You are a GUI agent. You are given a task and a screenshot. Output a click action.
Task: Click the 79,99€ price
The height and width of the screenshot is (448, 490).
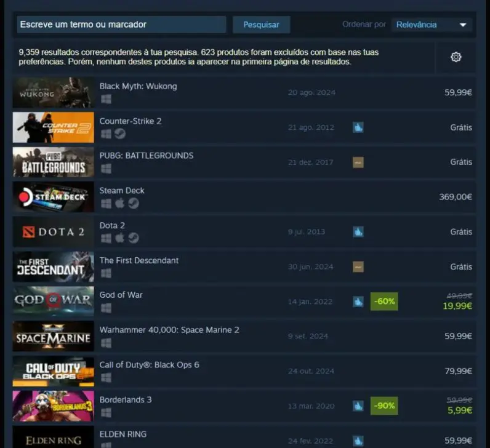point(458,371)
